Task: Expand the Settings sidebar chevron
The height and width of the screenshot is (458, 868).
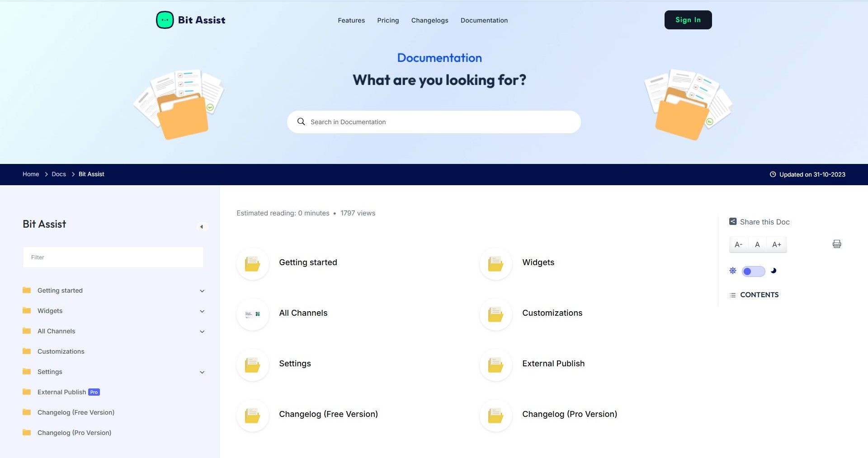Action: (202, 372)
